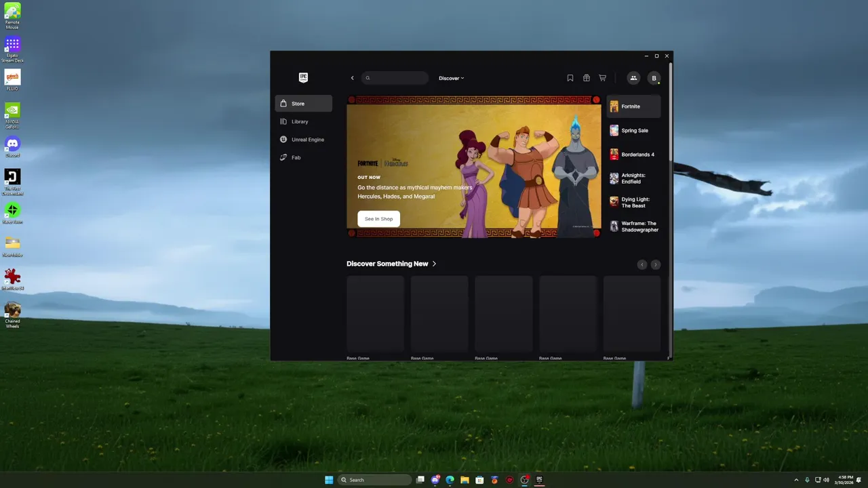Open The First Descendant desktop shortcut

(12, 182)
